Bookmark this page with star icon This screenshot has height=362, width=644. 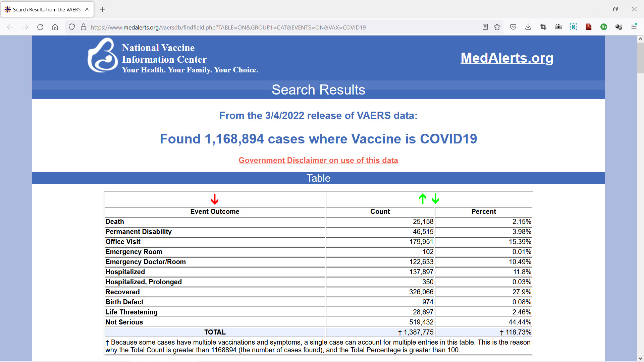point(497,27)
